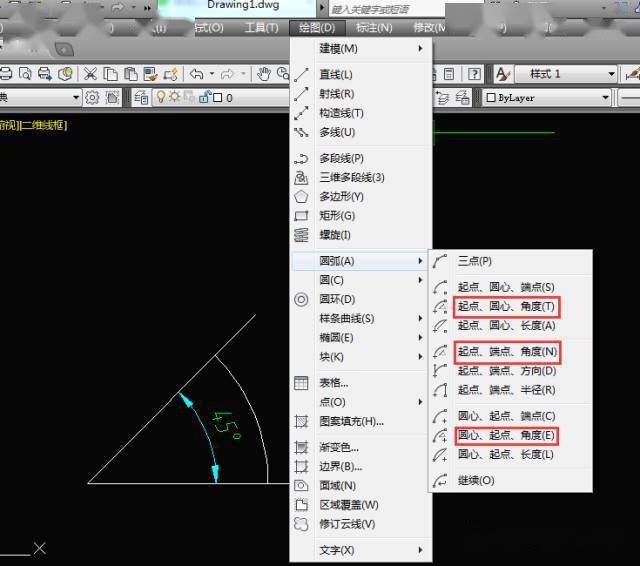This screenshot has width=640, height=566.
Task: Select 修订云线(V) menu item
Action: pos(361,524)
